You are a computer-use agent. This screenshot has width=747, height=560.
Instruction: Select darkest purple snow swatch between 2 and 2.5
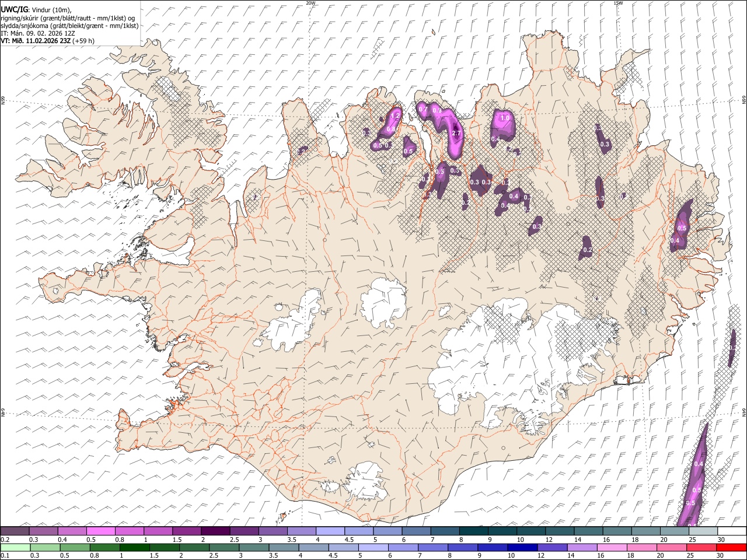coord(215,531)
